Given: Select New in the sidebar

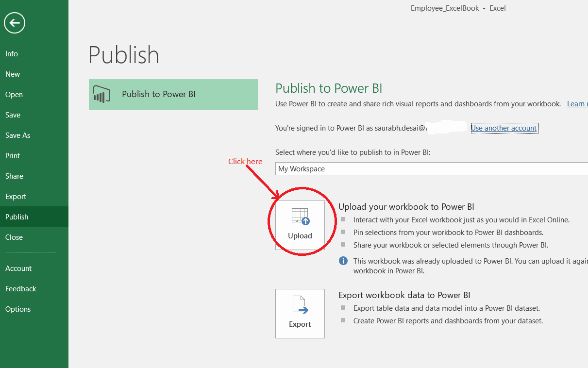Looking at the screenshot, I should 13,74.
